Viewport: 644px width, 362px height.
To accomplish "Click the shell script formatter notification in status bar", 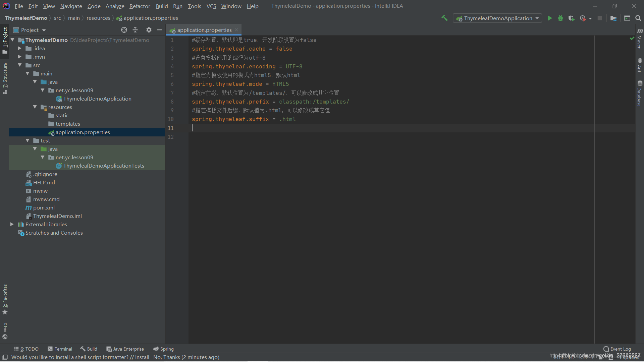I will [115, 357].
